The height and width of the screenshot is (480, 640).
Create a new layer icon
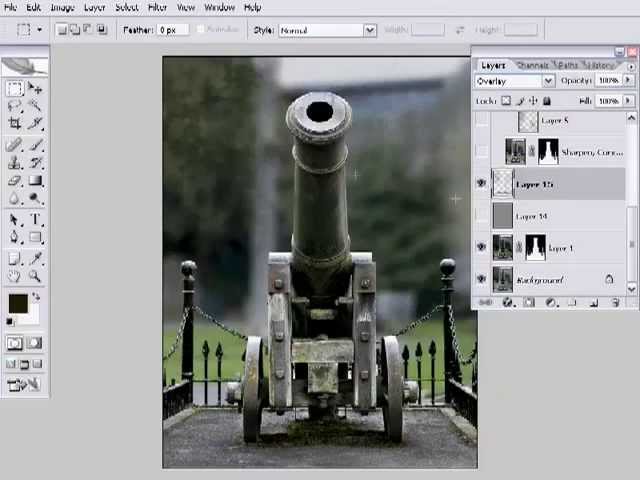coord(594,302)
